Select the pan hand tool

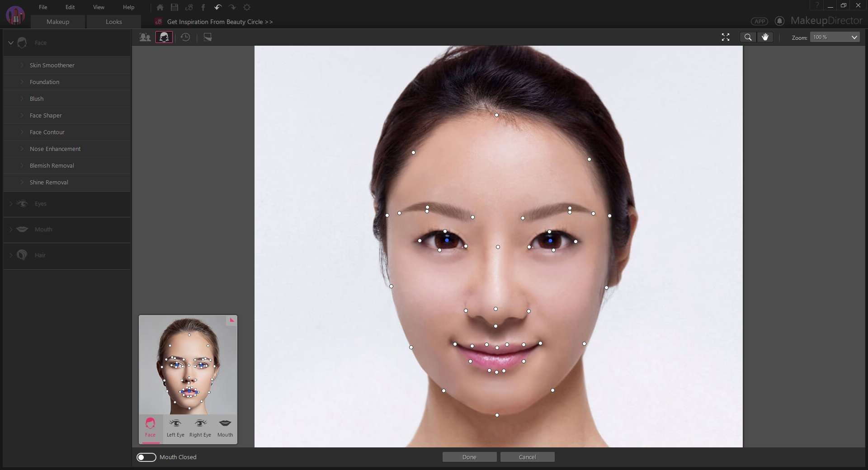click(765, 37)
